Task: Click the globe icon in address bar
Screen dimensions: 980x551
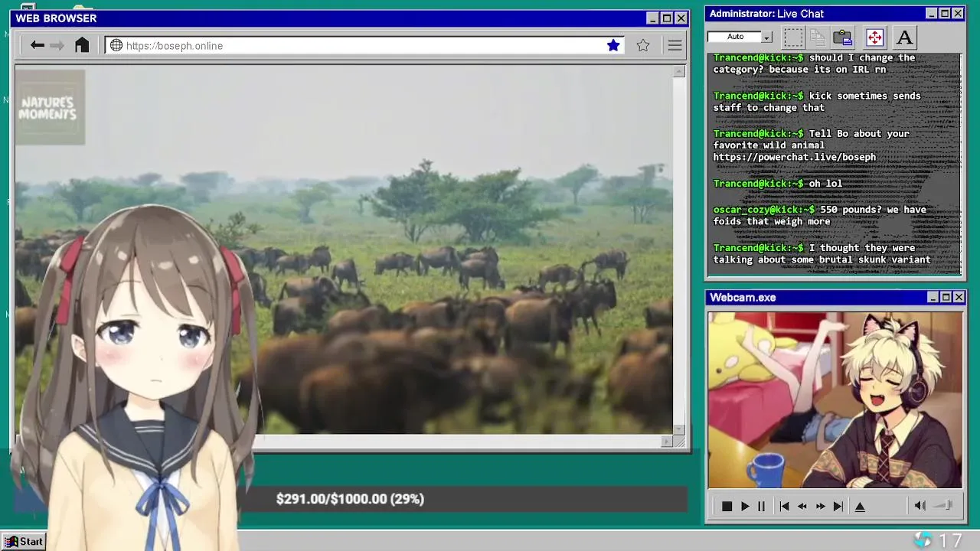Action: pos(116,46)
